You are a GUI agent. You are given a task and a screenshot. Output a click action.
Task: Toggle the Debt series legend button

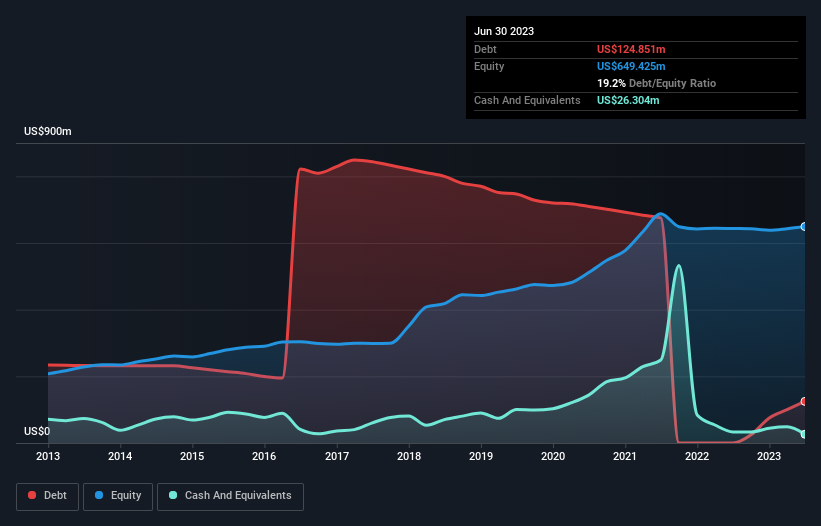coord(49,496)
